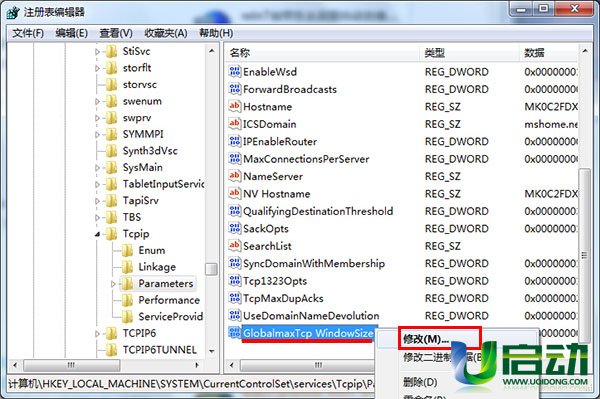Click the NameServer string value icon
The height and width of the screenshot is (399, 600).
pos(235,176)
